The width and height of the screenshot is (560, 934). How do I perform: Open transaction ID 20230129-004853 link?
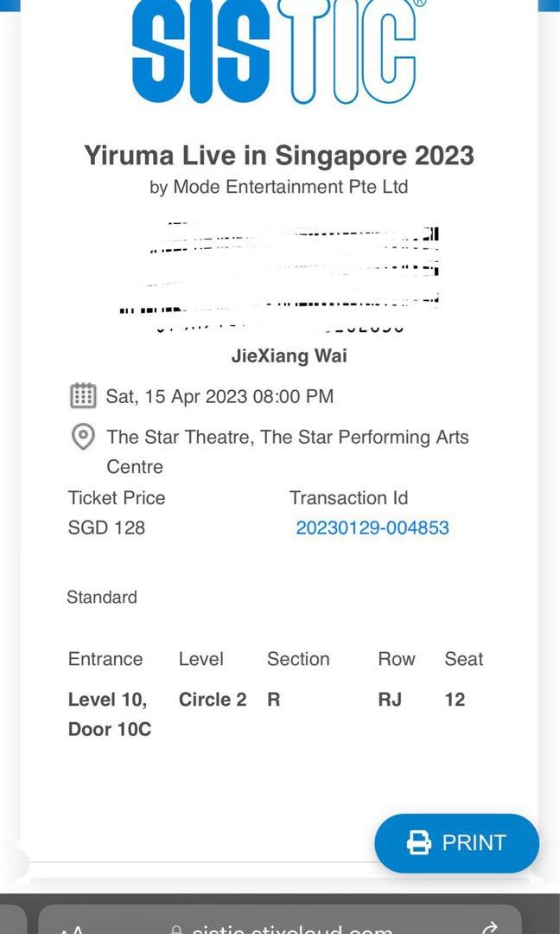tap(372, 528)
